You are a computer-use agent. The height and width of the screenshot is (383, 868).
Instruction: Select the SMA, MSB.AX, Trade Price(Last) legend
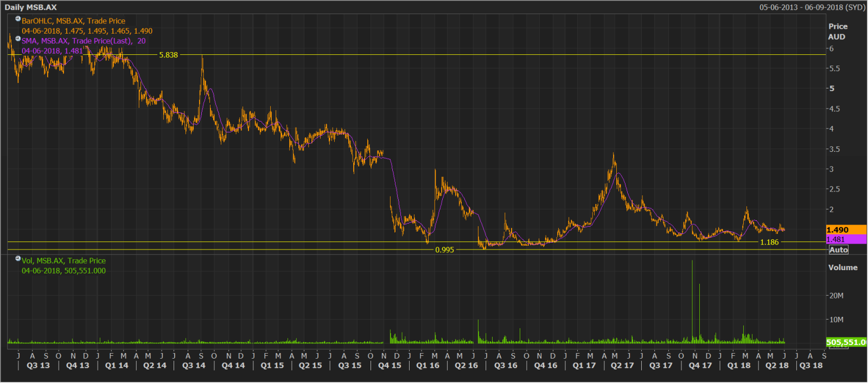click(84, 41)
